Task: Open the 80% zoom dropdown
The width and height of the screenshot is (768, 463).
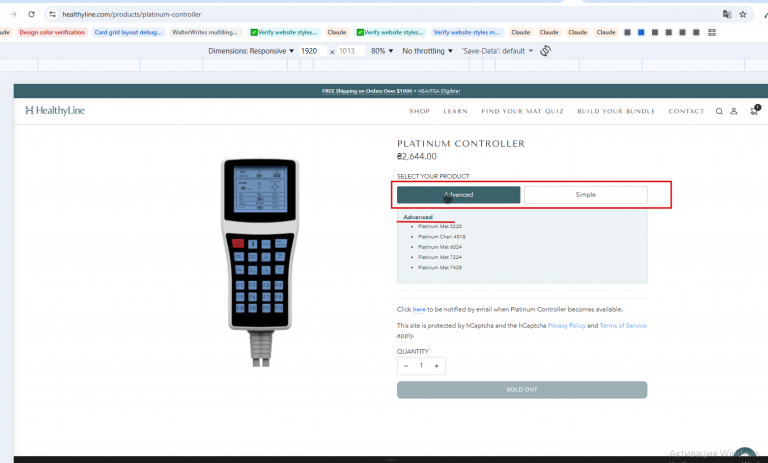Action: pyautogui.click(x=382, y=51)
